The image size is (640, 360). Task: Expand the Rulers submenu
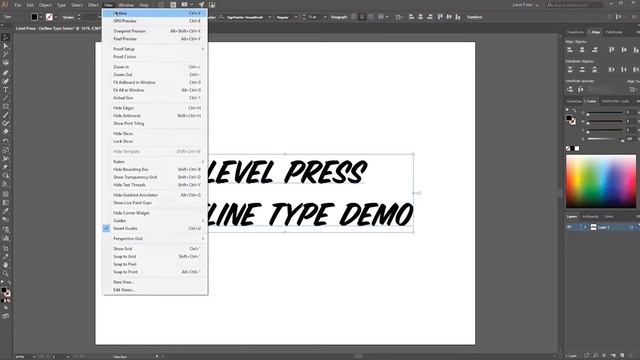tap(155, 162)
